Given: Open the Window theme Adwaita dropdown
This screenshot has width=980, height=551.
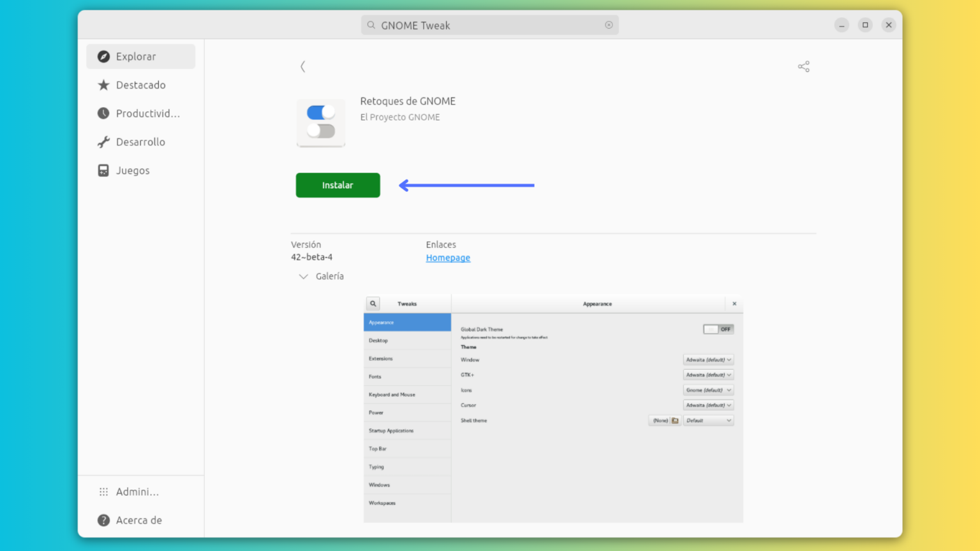Looking at the screenshot, I should (708, 359).
